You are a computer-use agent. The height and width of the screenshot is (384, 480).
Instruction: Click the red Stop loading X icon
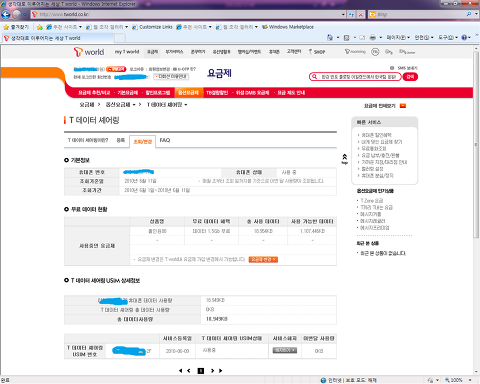point(361,14)
